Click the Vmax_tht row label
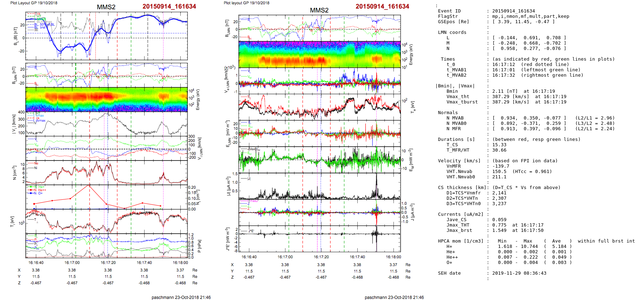Image resolution: width=644 pixels, height=300 pixels. pyautogui.click(x=458, y=97)
